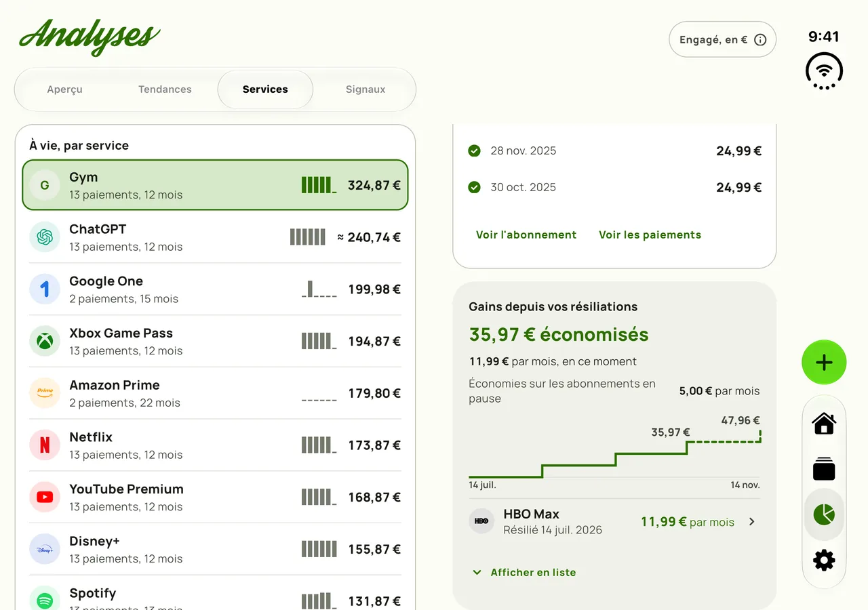868x610 pixels.
Task: Switch to the Tendances tab
Action: coord(165,89)
